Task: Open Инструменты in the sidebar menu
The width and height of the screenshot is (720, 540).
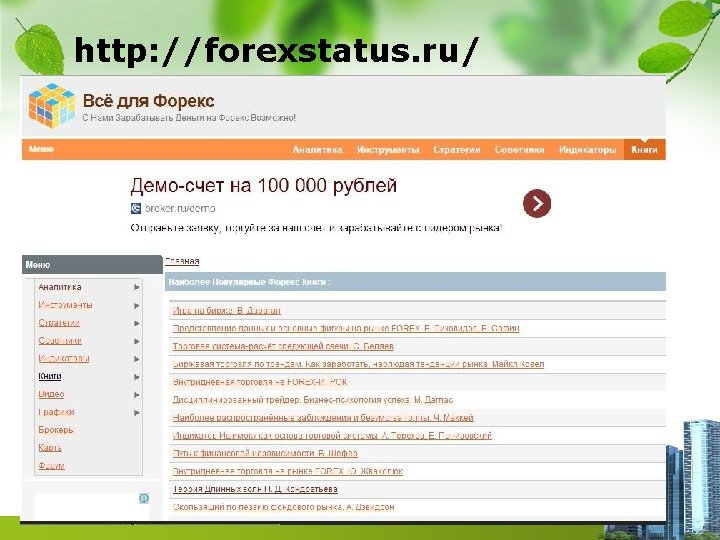Action: [65, 305]
